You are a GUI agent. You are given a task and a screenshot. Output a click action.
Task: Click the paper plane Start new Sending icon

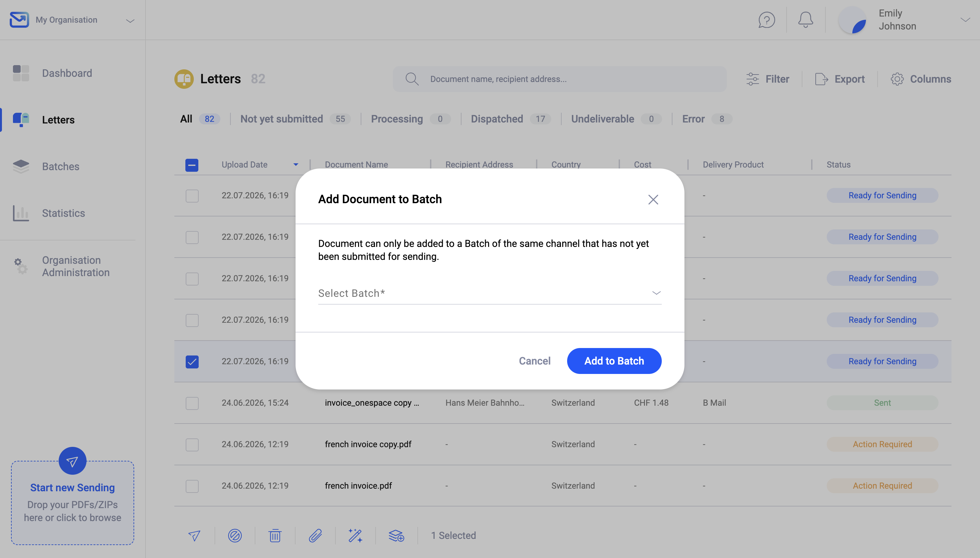tap(73, 461)
